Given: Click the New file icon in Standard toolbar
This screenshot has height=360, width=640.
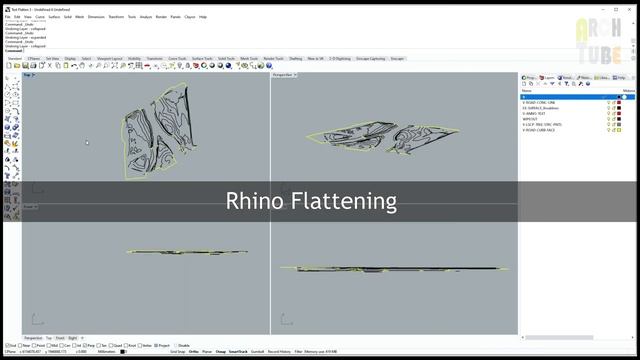Looking at the screenshot, I should (x=9, y=65).
